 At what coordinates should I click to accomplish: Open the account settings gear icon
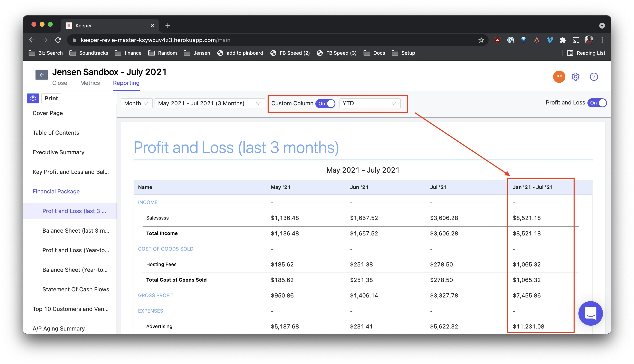575,77
